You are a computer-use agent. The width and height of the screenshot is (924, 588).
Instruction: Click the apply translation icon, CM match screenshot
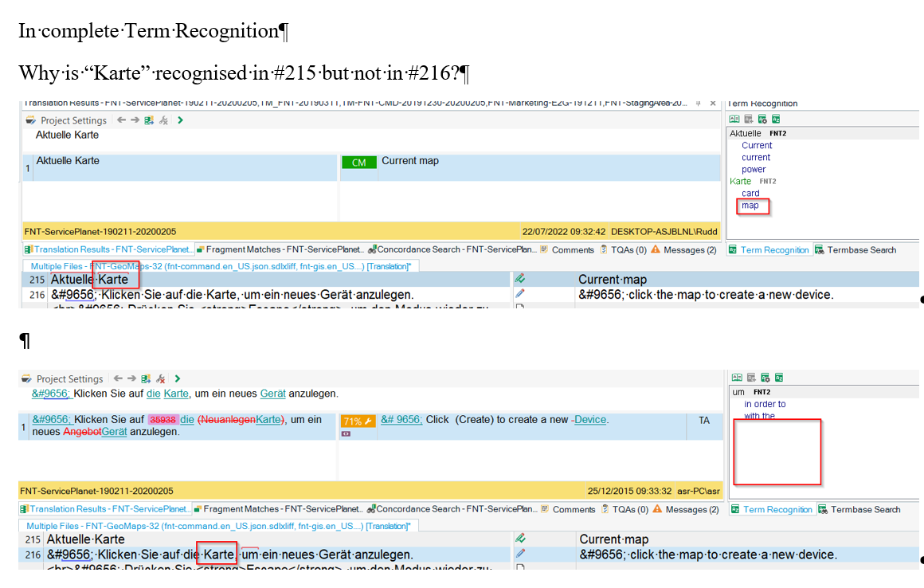coord(149,120)
